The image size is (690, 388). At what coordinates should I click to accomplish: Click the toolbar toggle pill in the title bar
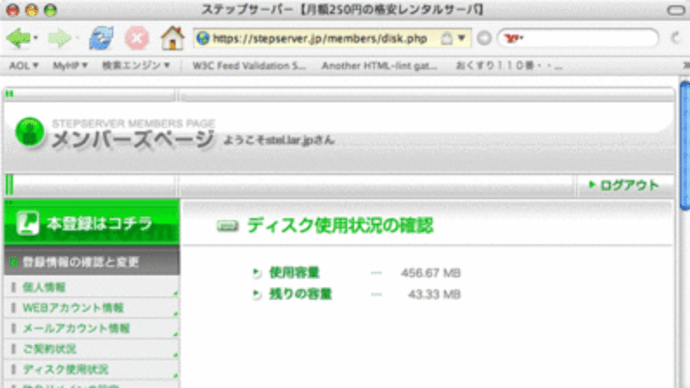pyautogui.click(x=676, y=10)
